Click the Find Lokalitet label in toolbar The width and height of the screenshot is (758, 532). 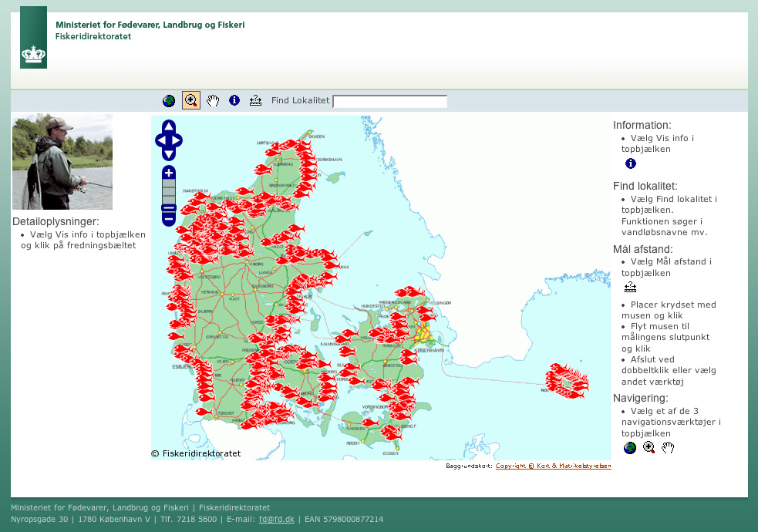click(x=300, y=100)
